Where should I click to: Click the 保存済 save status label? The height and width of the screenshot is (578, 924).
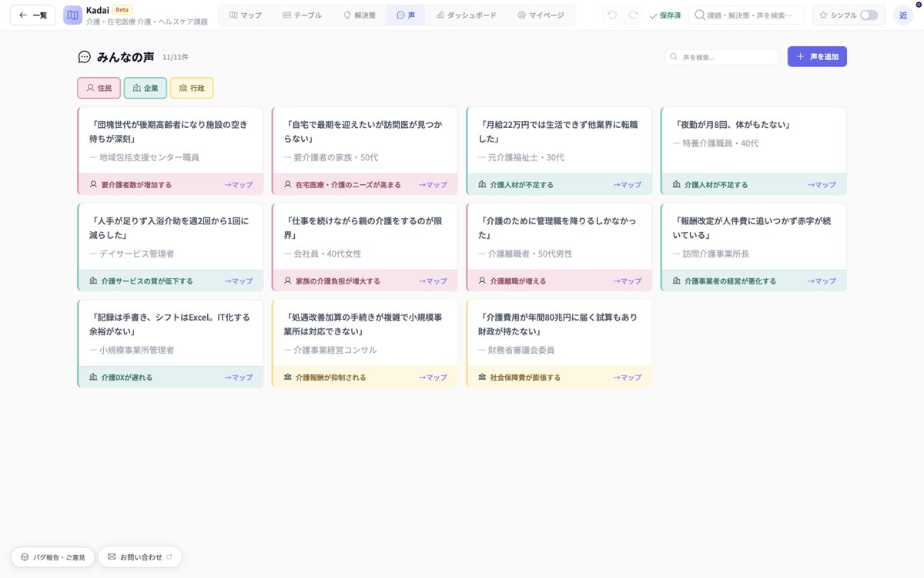pos(667,14)
